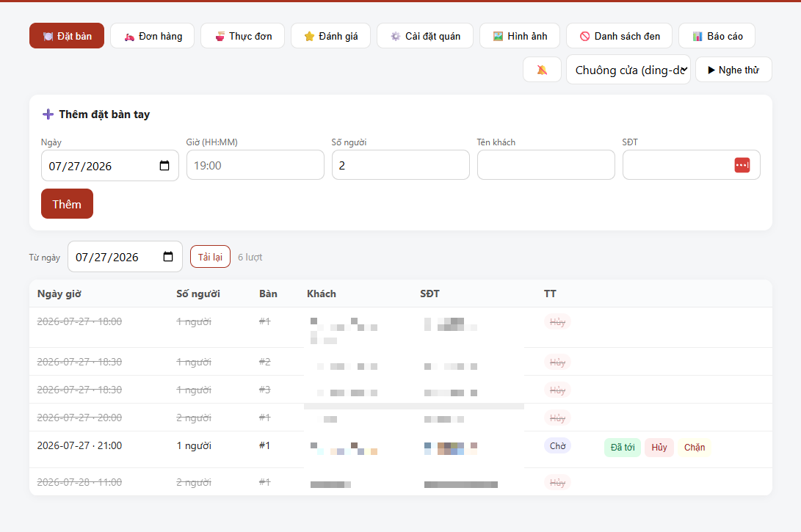The height and width of the screenshot is (532, 801).
Task: Click table #2 cell in 18:30 row
Action: click(x=264, y=362)
